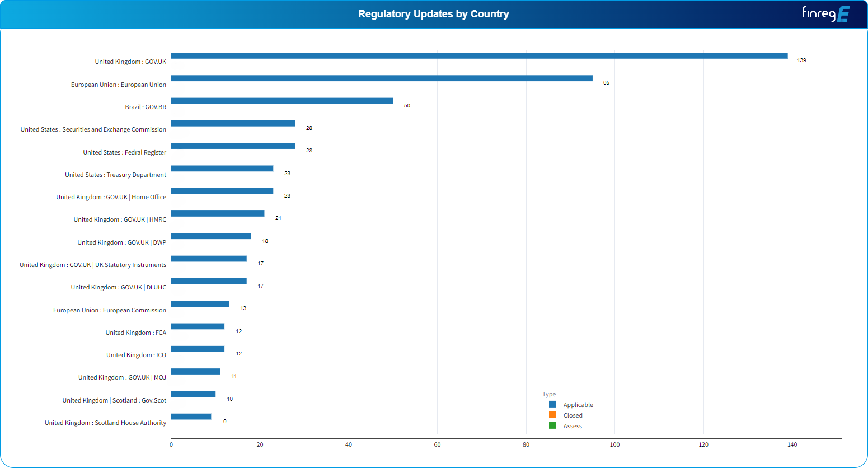Click the GOV.UK | DLUHC bar
This screenshot has width=868, height=468.
(209, 281)
